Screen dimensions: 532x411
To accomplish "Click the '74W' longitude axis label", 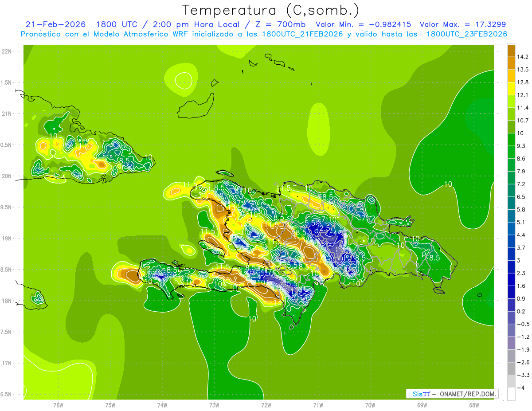I will [162, 405].
